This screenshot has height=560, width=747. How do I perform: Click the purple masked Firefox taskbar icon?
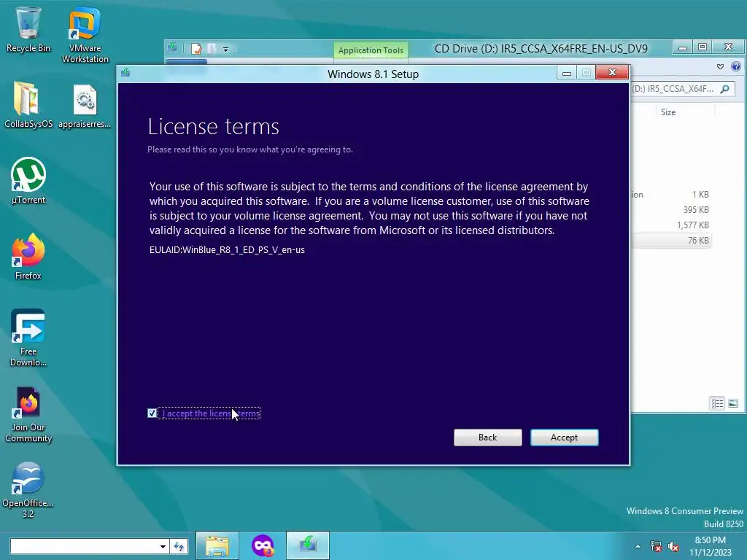point(263,545)
